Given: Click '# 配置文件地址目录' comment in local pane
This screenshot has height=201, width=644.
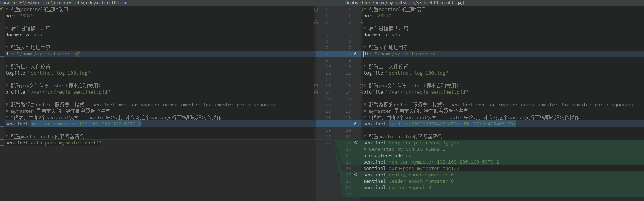Looking at the screenshot, I should [28, 47].
